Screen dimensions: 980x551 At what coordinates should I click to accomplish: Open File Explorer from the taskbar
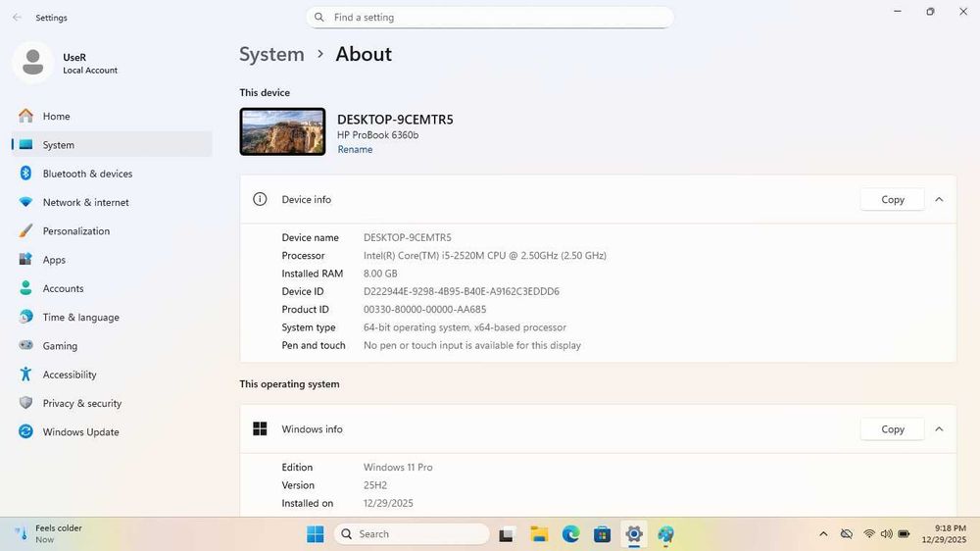[x=539, y=534]
